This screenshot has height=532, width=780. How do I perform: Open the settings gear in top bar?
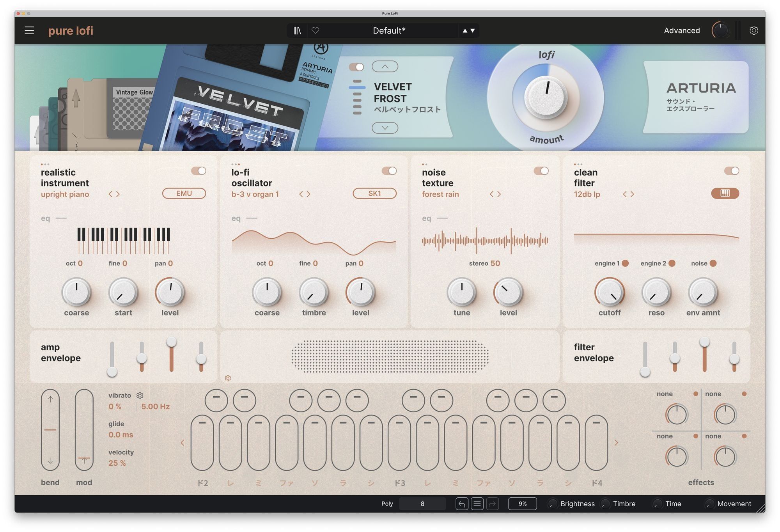753,30
